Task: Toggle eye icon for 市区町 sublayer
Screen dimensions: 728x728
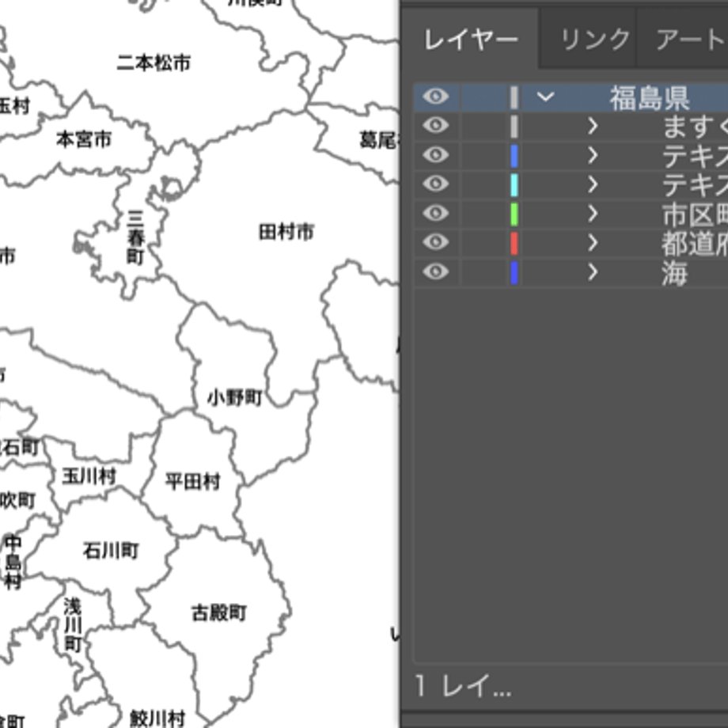Action: point(435,214)
